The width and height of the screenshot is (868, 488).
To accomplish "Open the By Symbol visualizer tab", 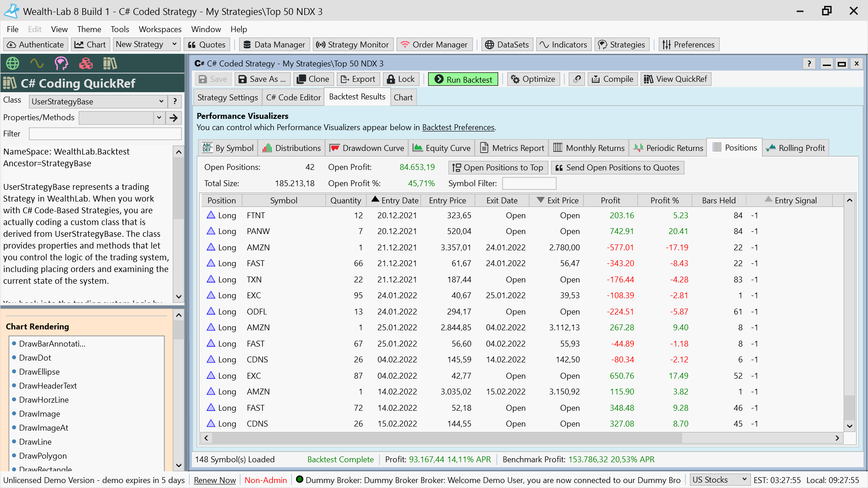I will point(228,148).
